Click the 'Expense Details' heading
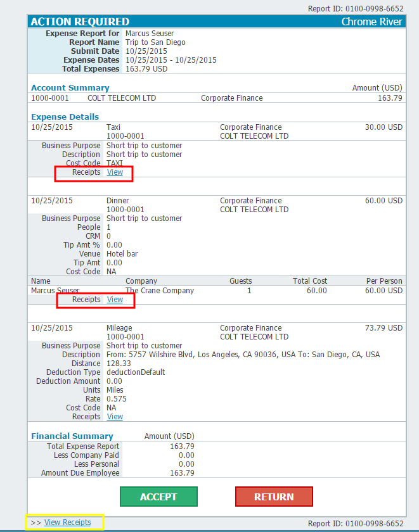The width and height of the screenshot is (419, 532). 65,117
